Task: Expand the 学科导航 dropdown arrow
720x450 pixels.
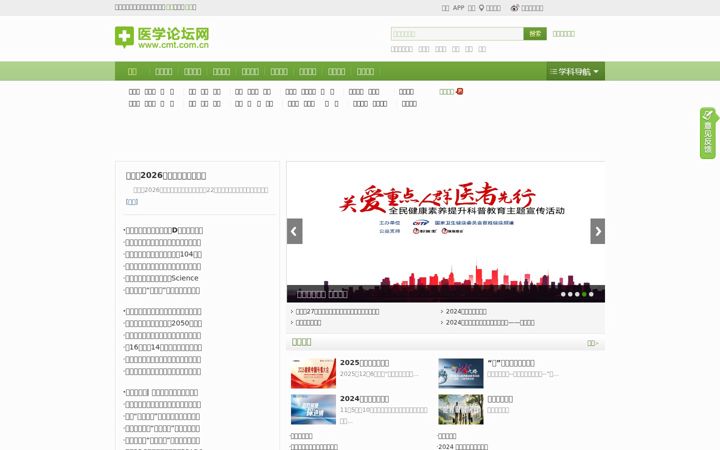Action: pyautogui.click(x=596, y=72)
